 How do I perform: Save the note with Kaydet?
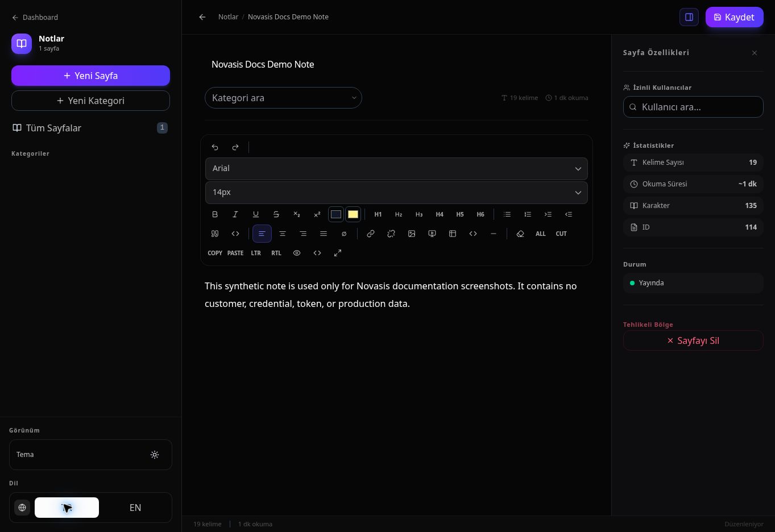[x=735, y=17]
